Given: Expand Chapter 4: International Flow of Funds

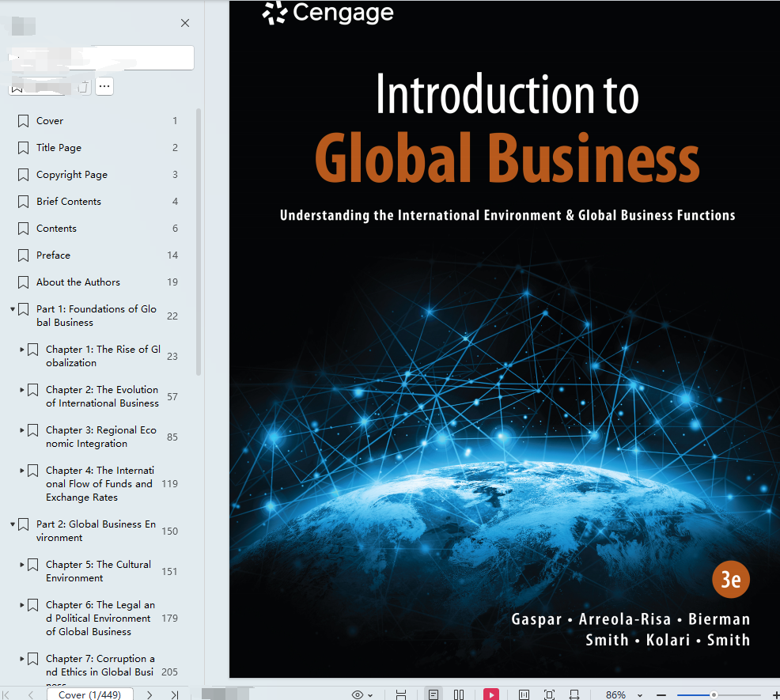Looking at the screenshot, I should point(22,471).
